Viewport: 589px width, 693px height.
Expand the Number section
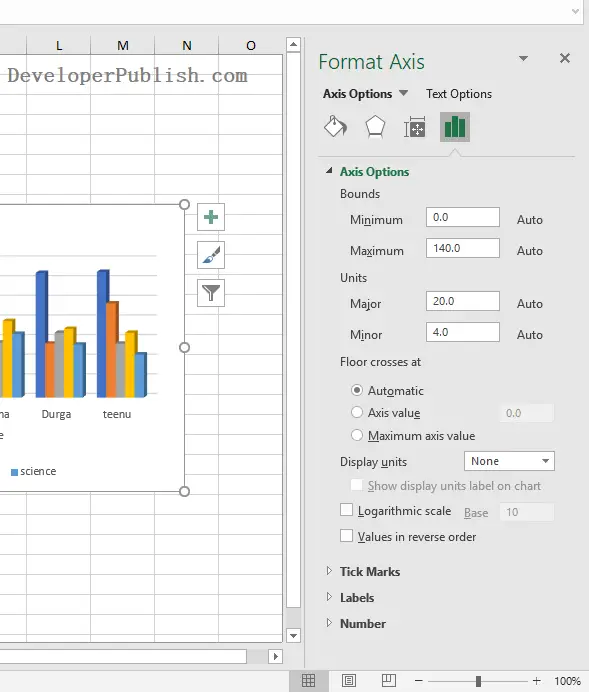pyautogui.click(x=329, y=623)
